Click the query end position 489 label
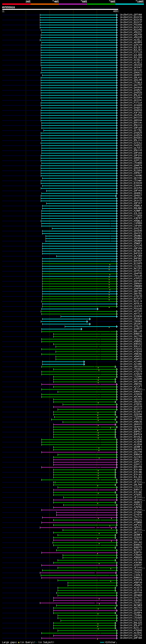146x644 pixels. click(x=115, y=11)
